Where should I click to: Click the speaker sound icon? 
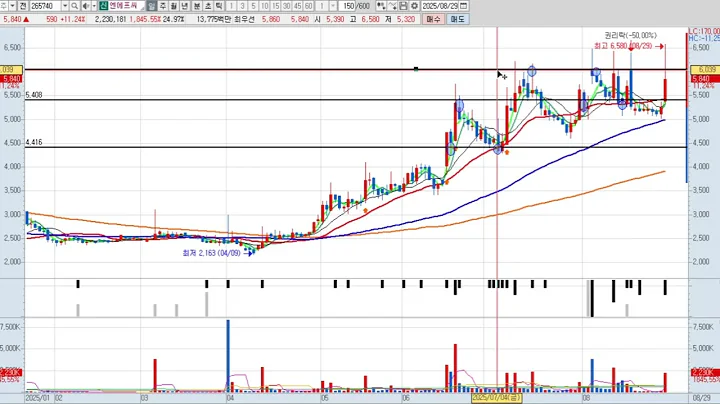[85, 6]
